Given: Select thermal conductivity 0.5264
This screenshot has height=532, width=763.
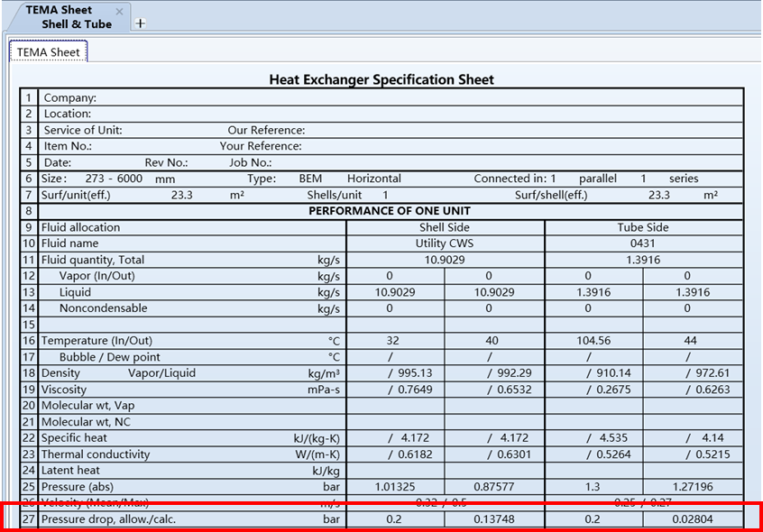Looking at the screenshot, I should 613,454.
